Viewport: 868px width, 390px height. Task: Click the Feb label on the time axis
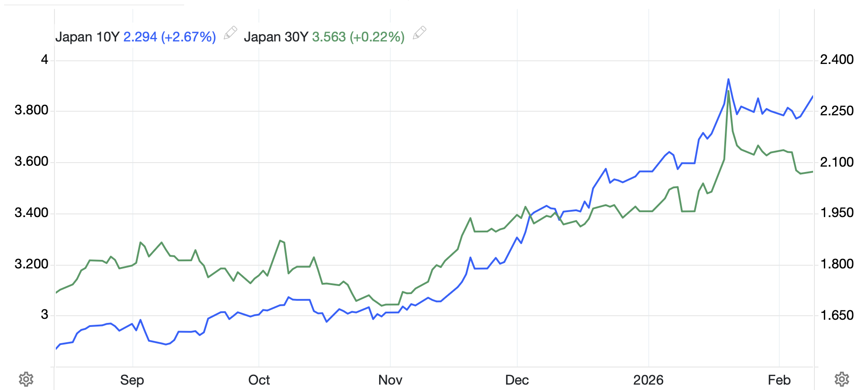pos(779,380)
